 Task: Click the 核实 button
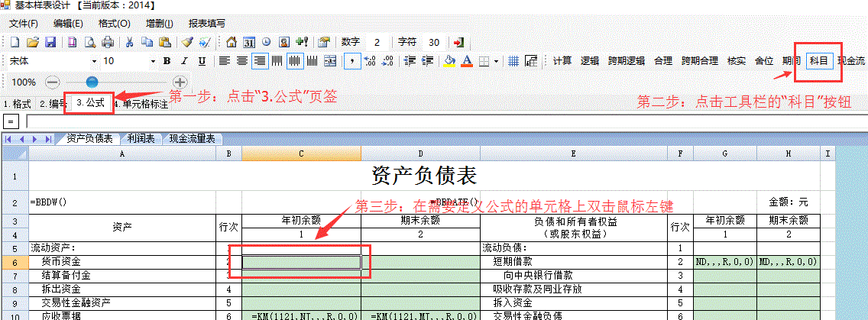pos(737,61)
